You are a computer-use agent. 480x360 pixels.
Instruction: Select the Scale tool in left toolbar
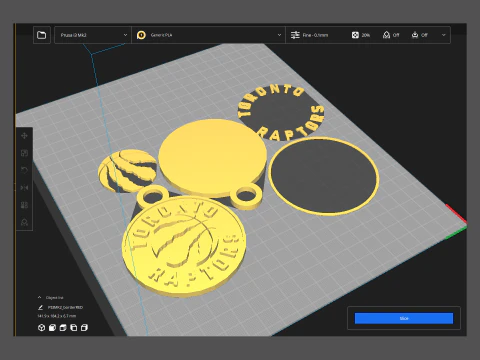tap(24, 153)
